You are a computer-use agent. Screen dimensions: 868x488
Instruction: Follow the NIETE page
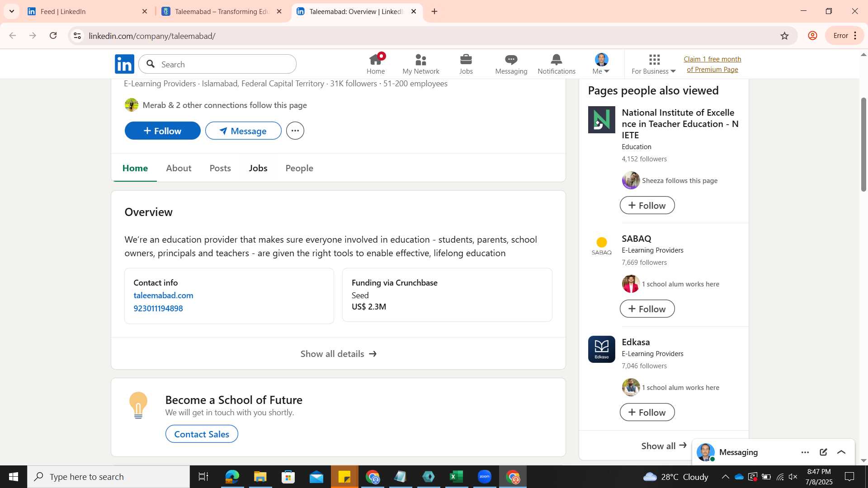point(647,205)
